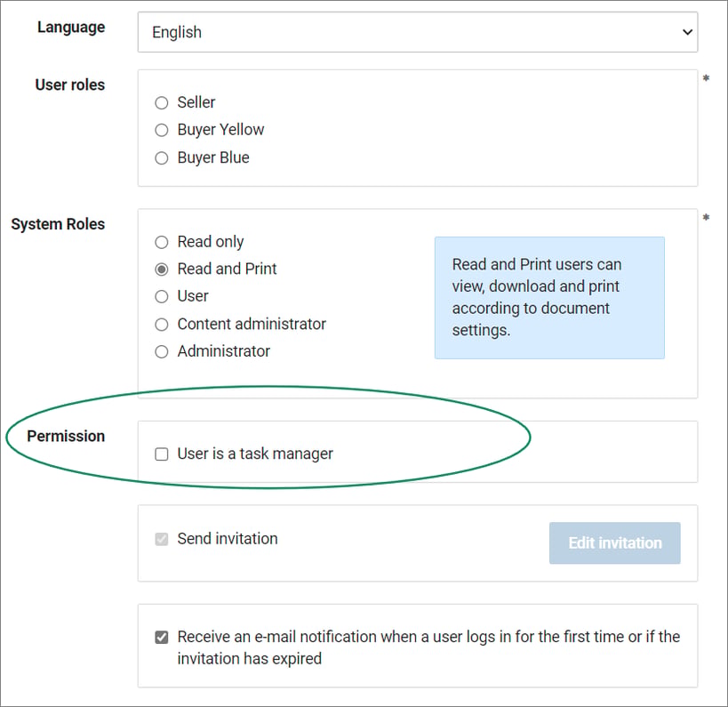Viewport: 728px width, 707px height.
Task: Select the Seller user role
Action: click(x=162, y=102)
